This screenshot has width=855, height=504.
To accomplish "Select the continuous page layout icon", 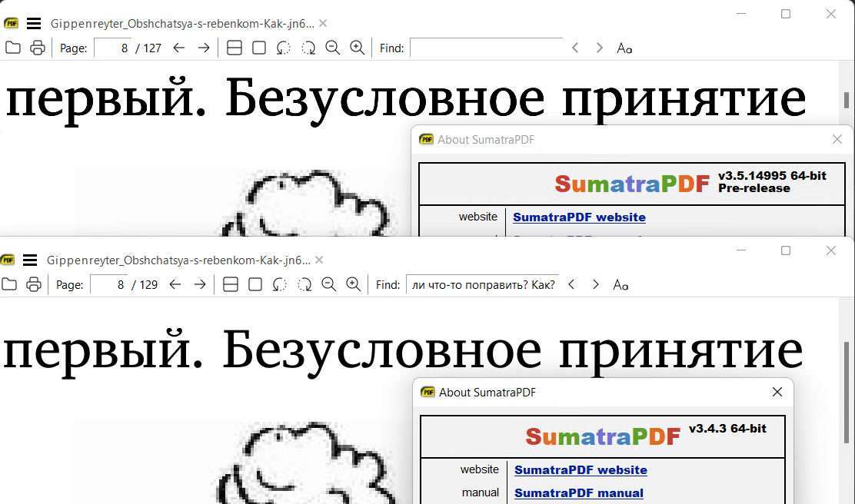I will (234, 48).
